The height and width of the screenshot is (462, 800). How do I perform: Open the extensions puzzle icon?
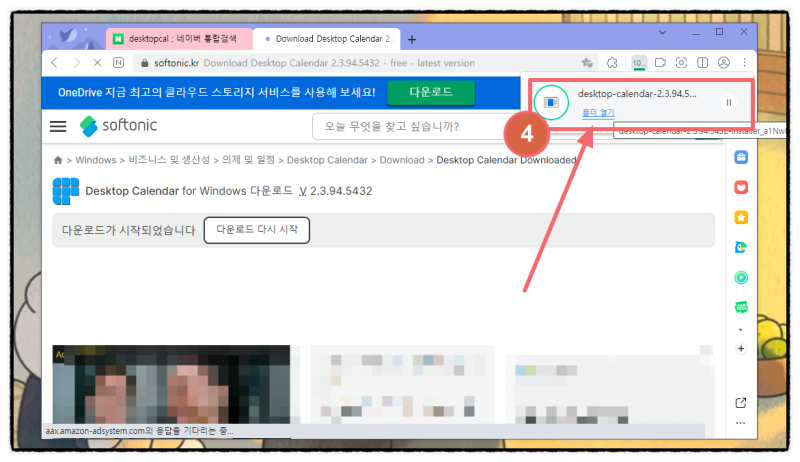pos(612,63)
